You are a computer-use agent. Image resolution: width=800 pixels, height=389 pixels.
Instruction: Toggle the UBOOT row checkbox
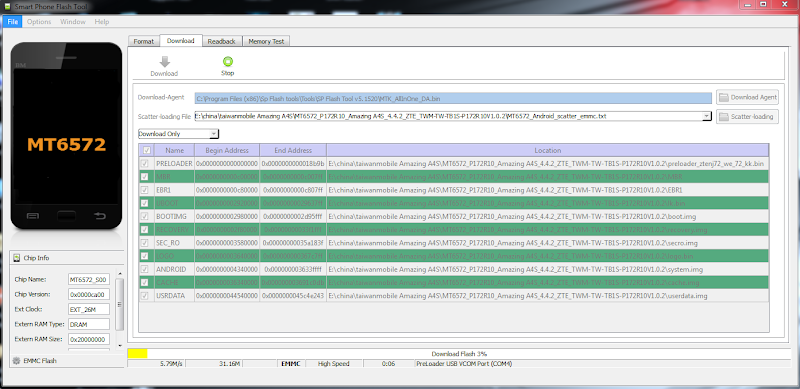pos(145,203)
